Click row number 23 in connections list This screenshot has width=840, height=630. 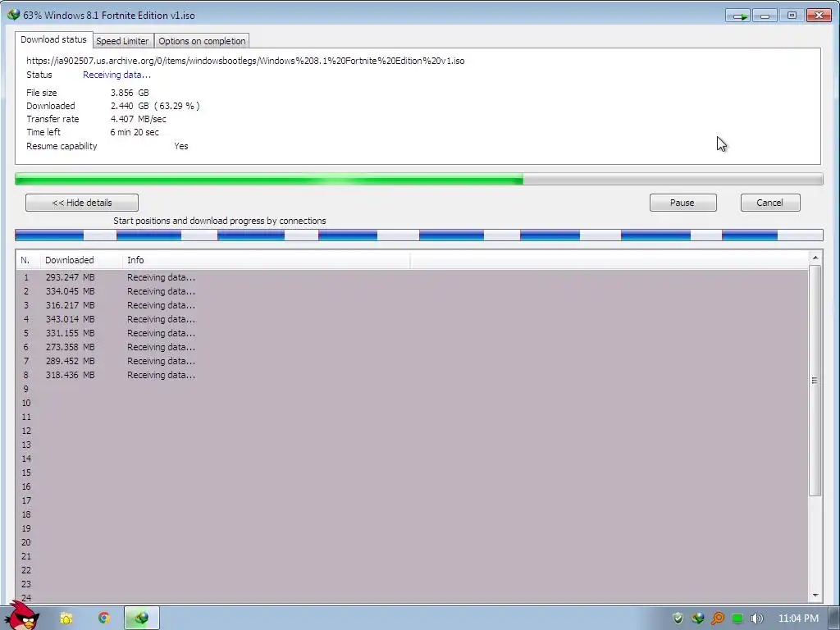(26, 584)
